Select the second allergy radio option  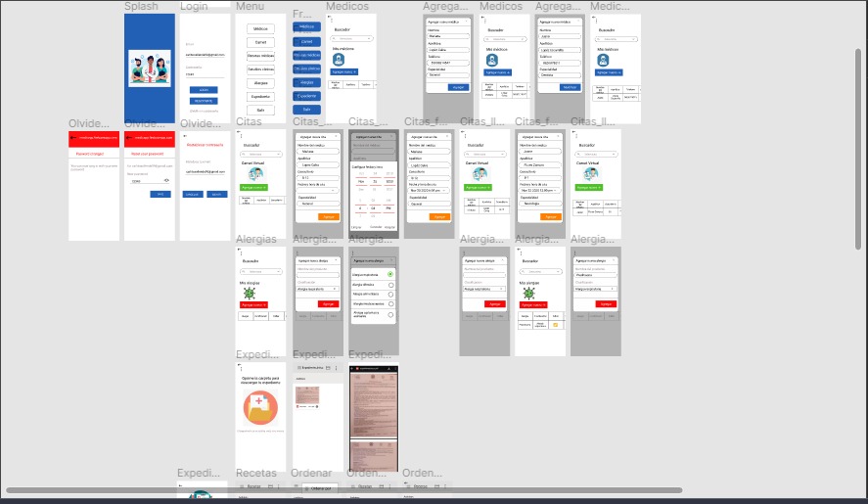[x=390, y=285]
